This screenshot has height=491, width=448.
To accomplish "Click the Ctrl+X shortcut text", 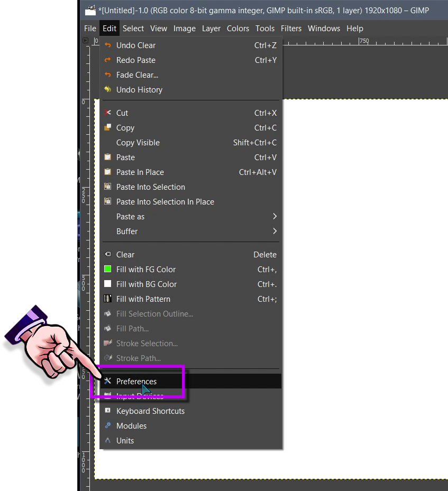I will coord(266,113).
